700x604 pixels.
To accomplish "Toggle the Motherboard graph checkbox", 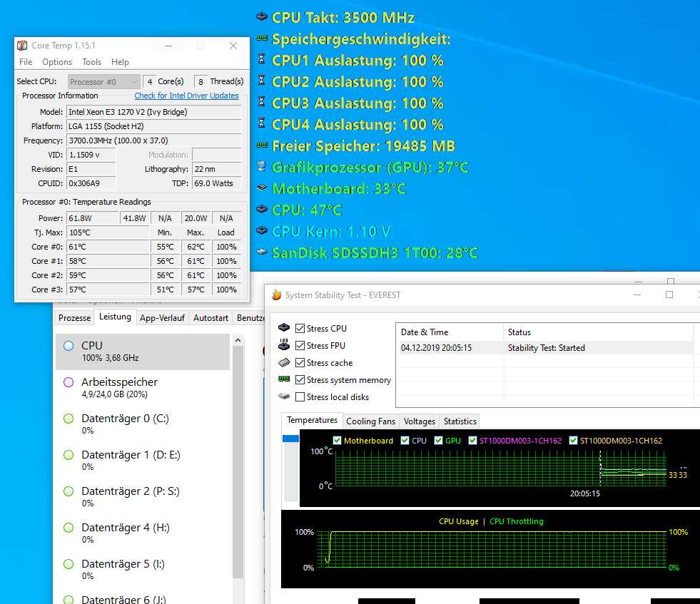I will click(337, 440).
